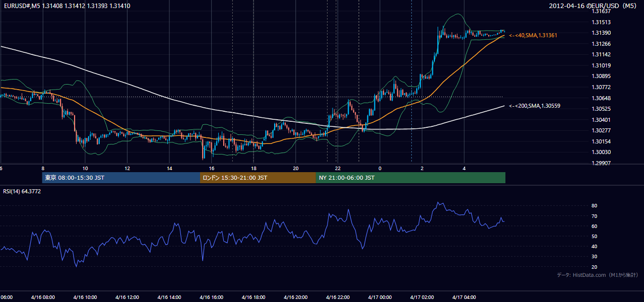The width and height of the screenshot is (644, 302).
Task: Click price axis value 1.30401
Action: (602, 120)
